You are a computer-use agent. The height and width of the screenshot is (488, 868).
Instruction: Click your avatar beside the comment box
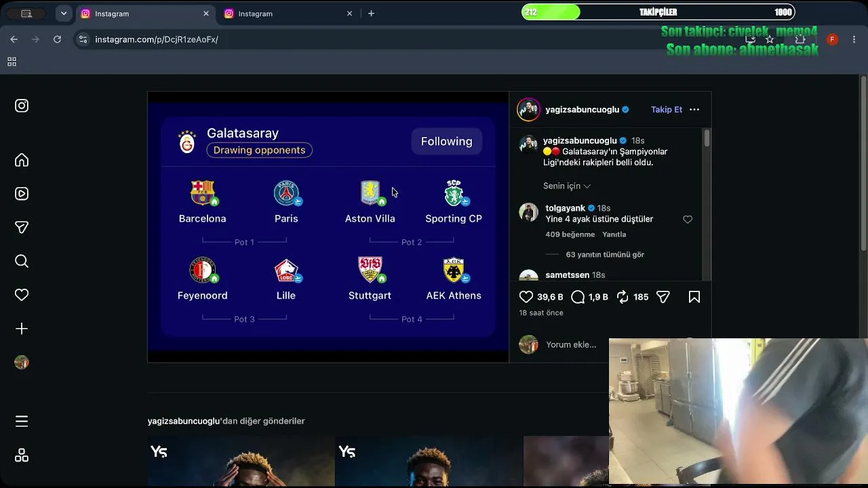tap(528, 344)
